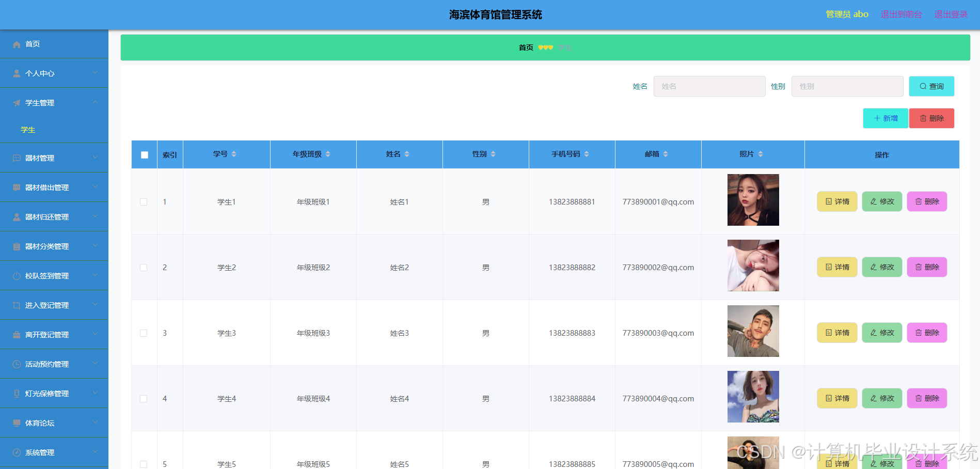
Task: Click the home icon beside 首页 in sidebar
Action: (x=17, y=44)
